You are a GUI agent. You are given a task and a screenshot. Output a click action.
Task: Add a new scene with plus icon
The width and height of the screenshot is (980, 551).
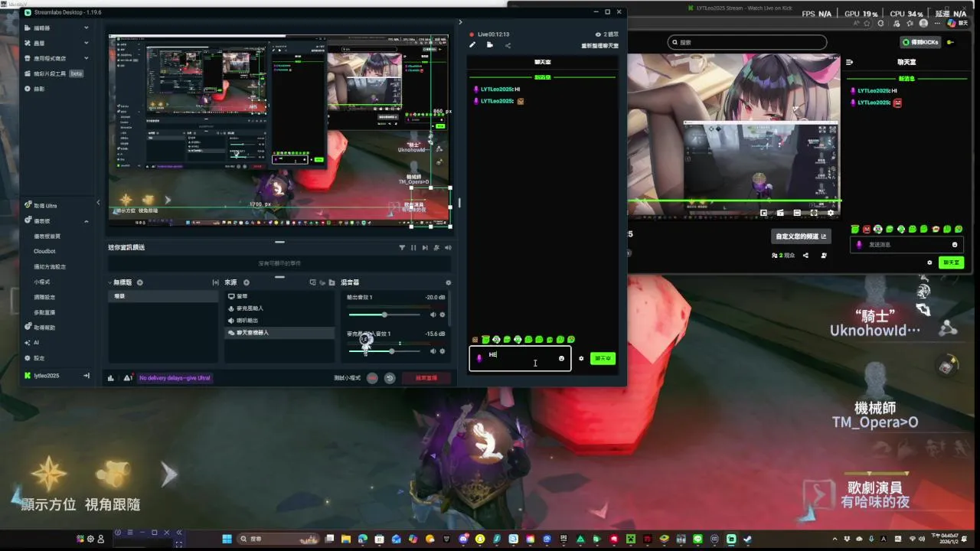click(x=140, y=282)
